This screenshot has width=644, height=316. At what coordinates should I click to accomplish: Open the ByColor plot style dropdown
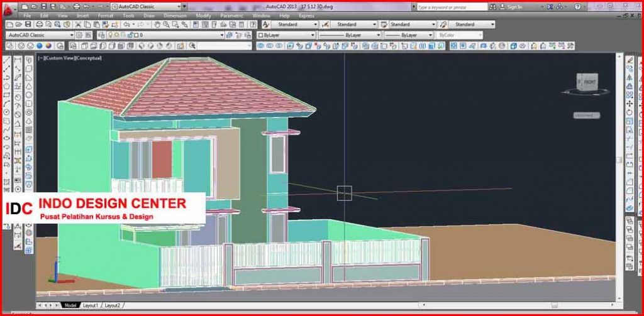point(460,35)
